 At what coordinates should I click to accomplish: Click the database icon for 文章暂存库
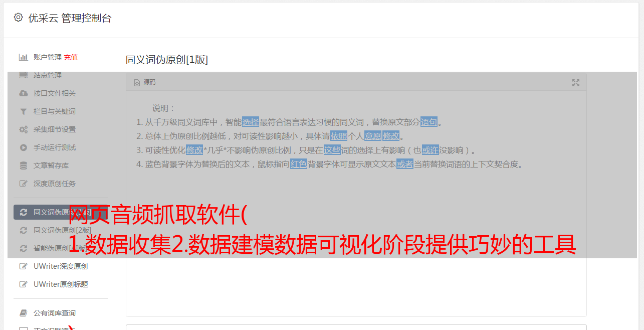pyautogui.click(x=23, y=166)
